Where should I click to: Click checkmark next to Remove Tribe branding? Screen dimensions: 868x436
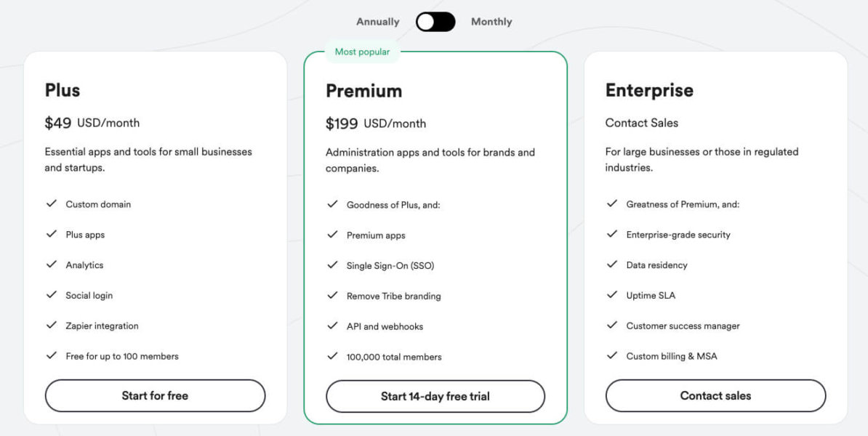[332, 296]
